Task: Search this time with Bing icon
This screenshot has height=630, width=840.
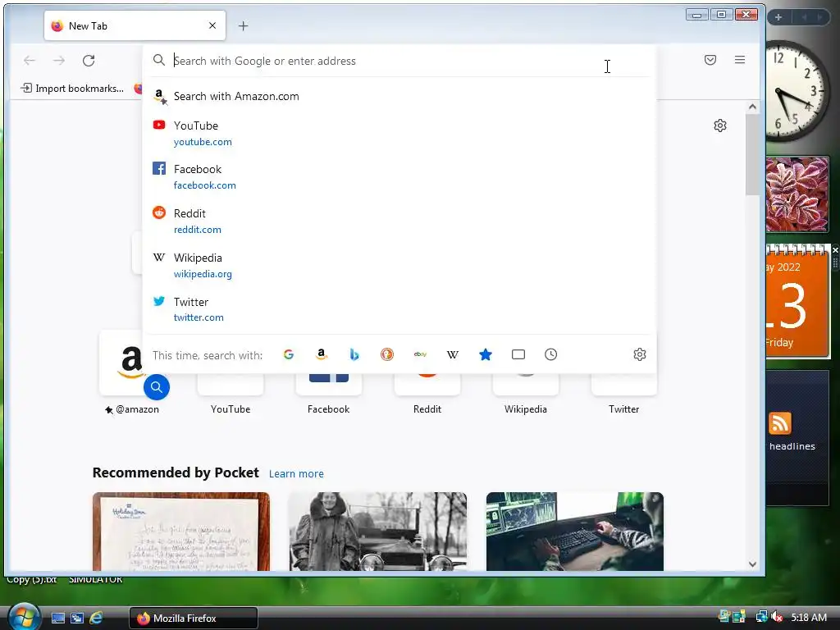Action: [x=354, y=354]
